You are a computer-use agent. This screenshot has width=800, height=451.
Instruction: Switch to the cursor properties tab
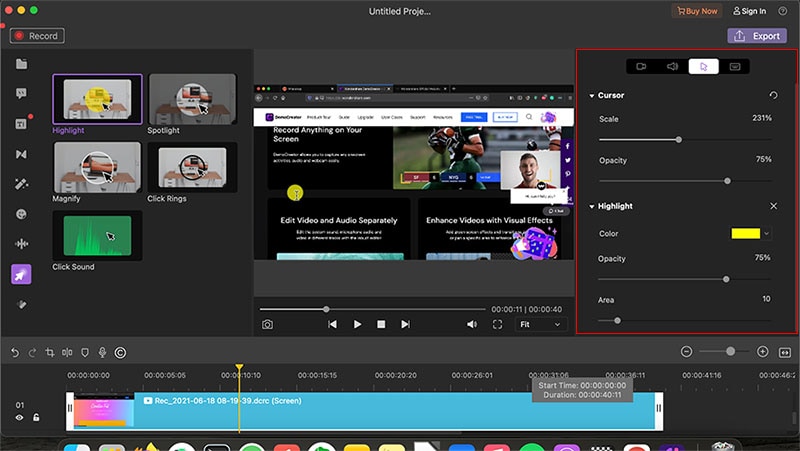pyautogui.click(x=704, y=66)
